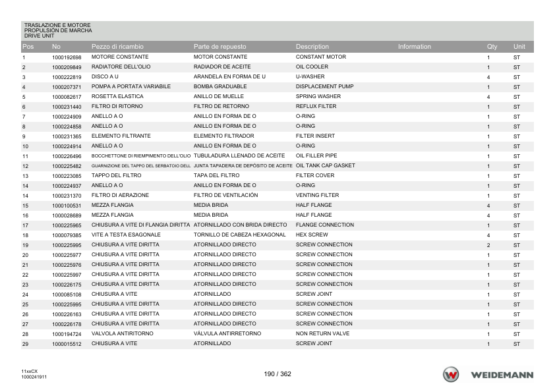
Task: Click PROPULSIÓN DE MARCHA heading
Action: (58, 30)
